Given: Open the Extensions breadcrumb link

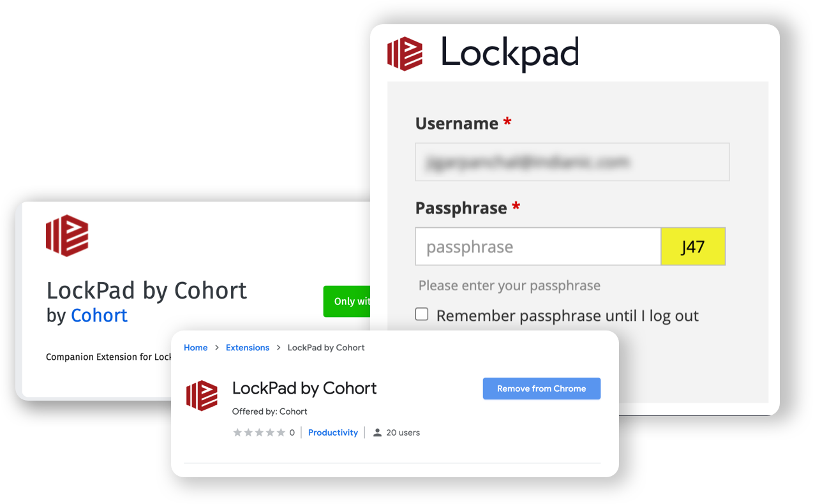Looking at the screenshot, I should 248,348.
